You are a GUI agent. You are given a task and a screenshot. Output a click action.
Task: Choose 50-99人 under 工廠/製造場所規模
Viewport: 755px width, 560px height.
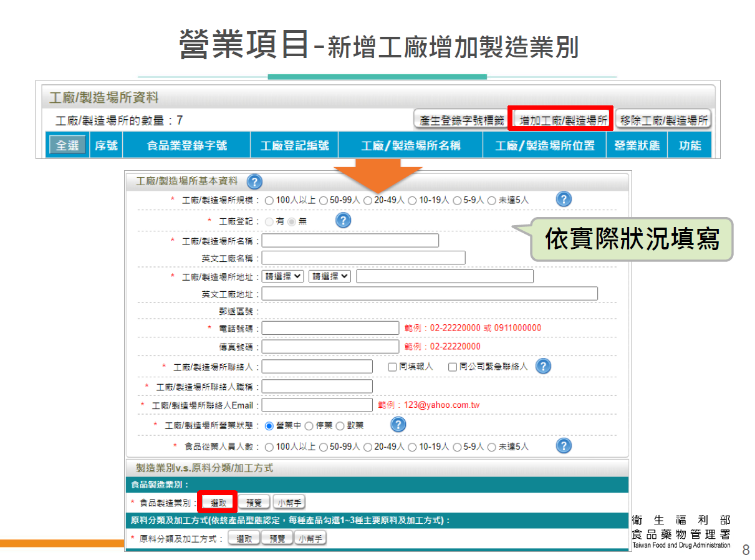(323, 201)
